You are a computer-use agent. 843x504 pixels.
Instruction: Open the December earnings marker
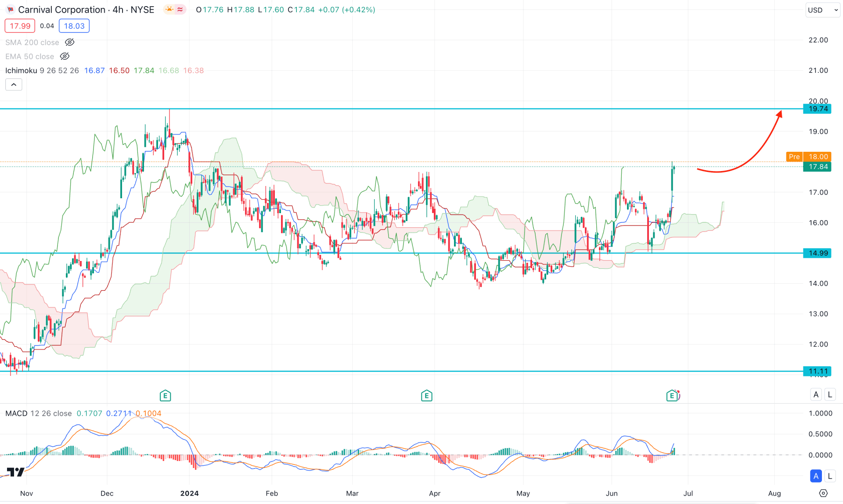pyautogui.click(x=165, y=396)
